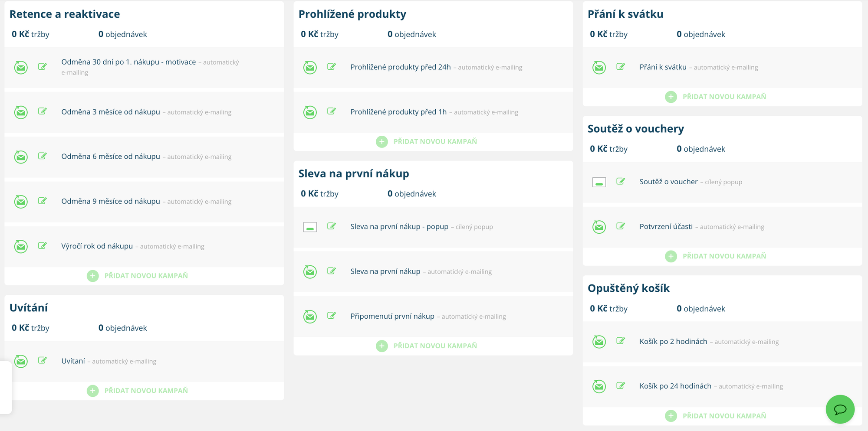Viewport: 868px width, 431px height.
Task: Edit the Potvrzení účasti campaign
Action: pyautogui.click(x=621, y=226)
